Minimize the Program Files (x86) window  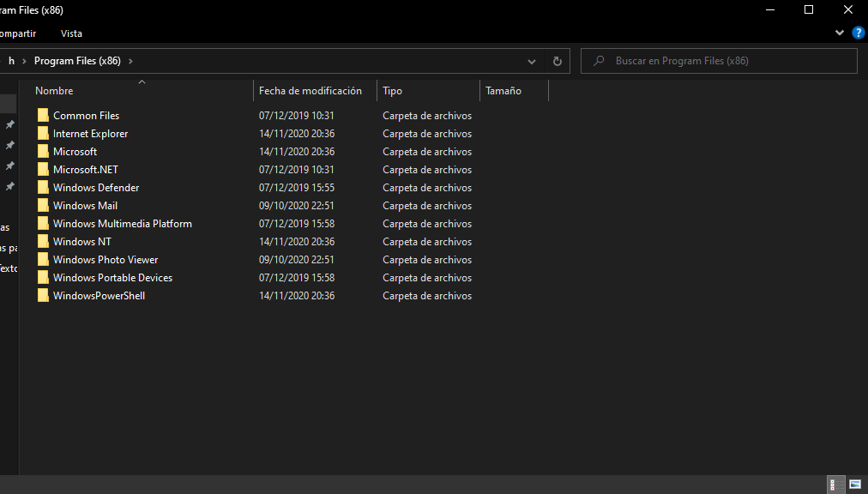770,9
